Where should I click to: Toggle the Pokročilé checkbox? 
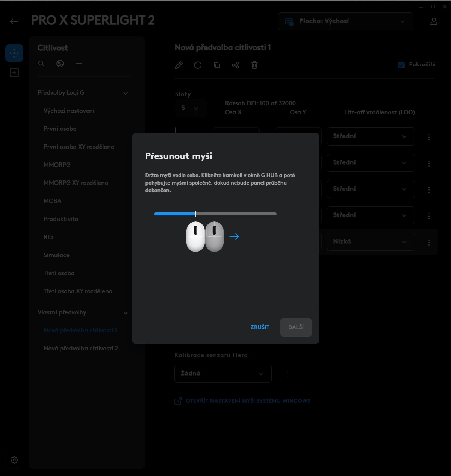click(x=401, y=65)
